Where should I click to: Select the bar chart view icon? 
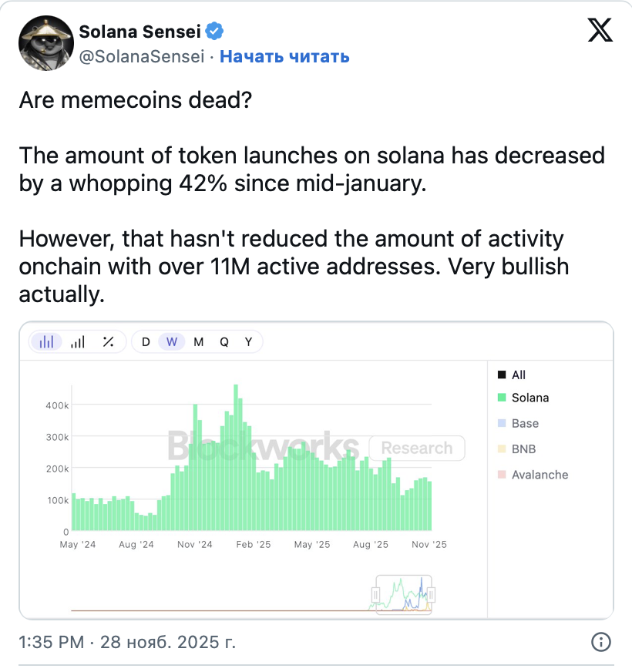tap(46, 342)
